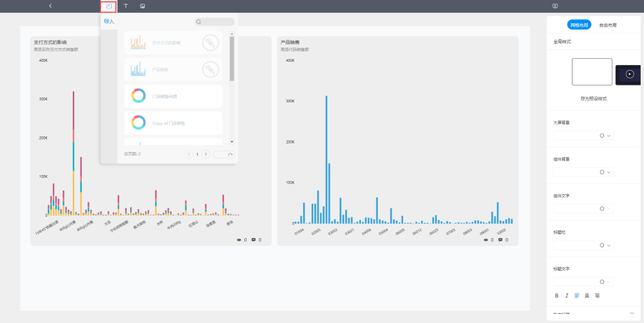Select the image insert tool icon
This screenshot has width=644, height=323.
142,6
